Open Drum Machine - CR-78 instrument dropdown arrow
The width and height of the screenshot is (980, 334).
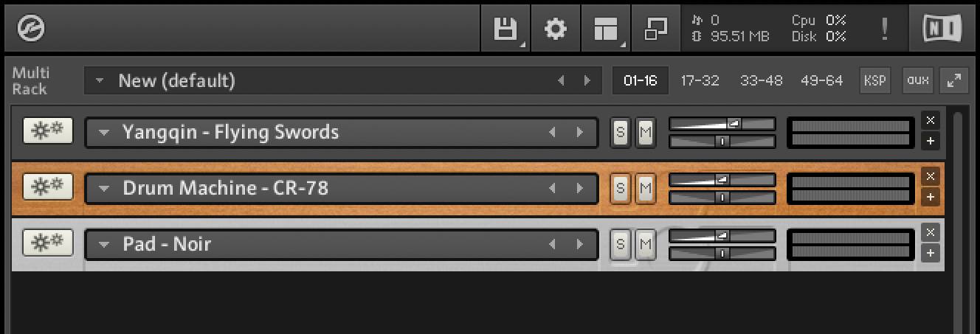tap(104, 189)
